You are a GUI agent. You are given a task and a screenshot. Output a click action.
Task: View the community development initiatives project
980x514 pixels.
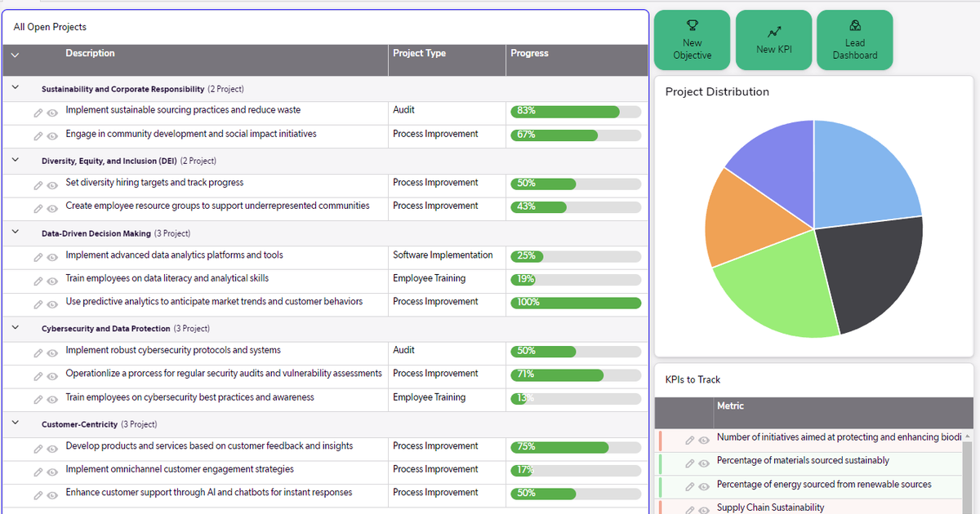pos(52,137)
